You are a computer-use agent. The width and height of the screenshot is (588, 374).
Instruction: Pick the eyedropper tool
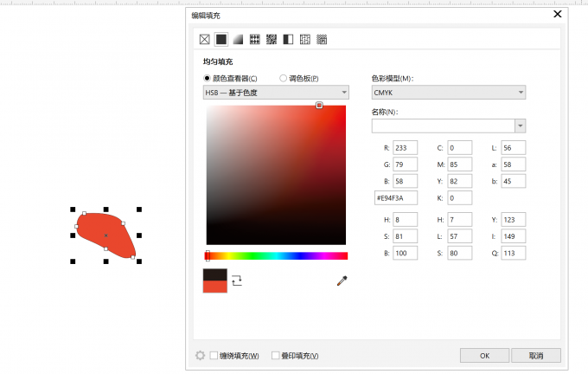point(342,280)
